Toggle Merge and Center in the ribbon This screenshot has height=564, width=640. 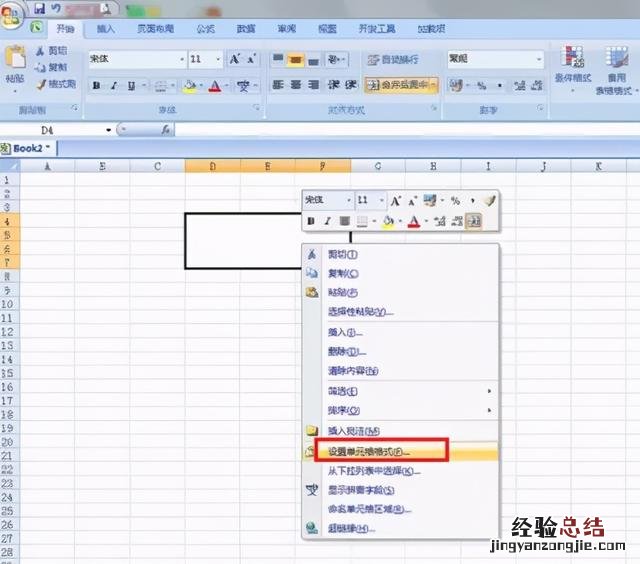(x=401, y=86)
